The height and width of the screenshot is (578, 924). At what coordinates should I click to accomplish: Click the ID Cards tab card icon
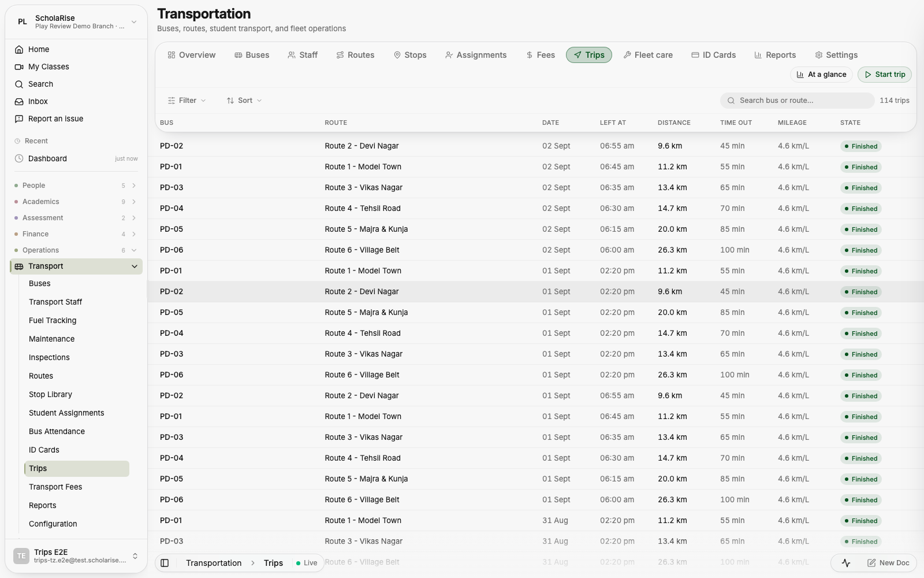[x=695, y=55]
